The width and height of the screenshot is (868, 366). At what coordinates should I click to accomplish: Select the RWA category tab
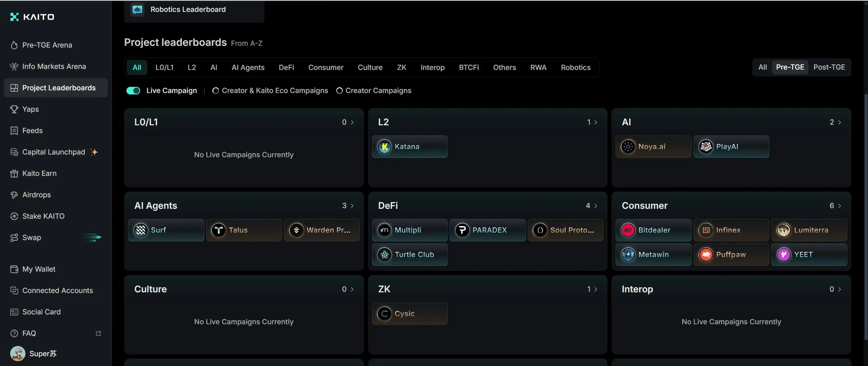point(538,68)
